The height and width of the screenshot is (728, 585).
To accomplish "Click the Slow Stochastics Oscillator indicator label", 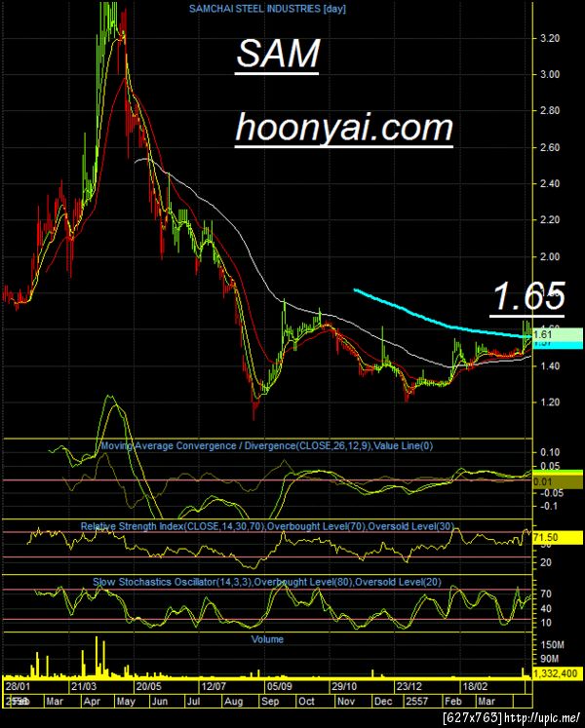I will pyautogui.click(x=267, y=582).
